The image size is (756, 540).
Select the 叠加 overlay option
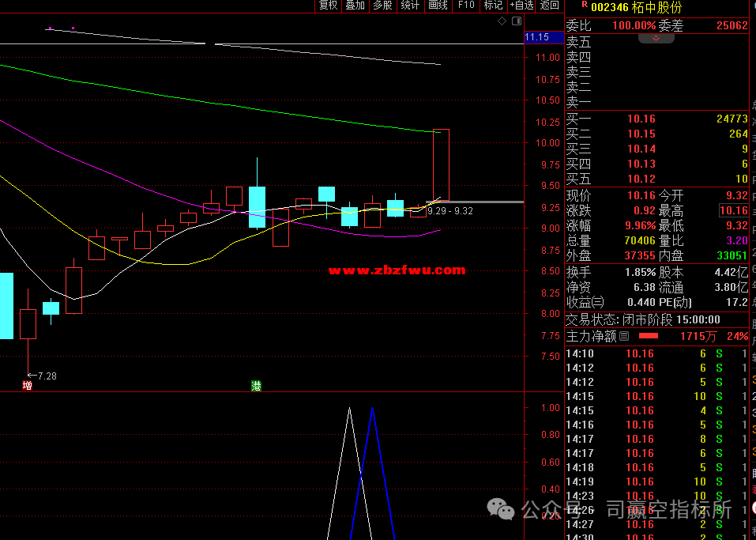[355, 6]
